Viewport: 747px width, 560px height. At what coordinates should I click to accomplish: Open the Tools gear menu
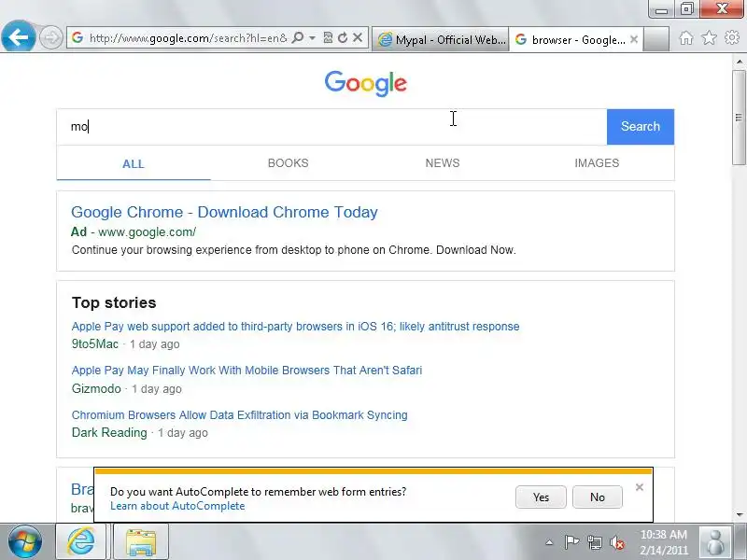coord(732,37)
